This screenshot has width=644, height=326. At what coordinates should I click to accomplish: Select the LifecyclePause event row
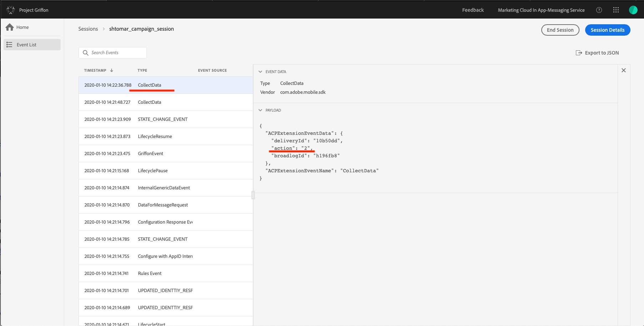(166, 170)
